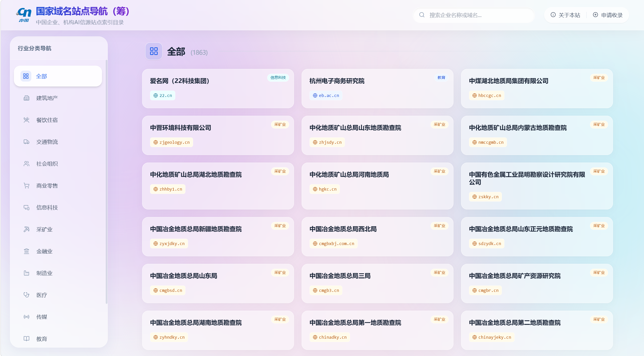
Task: Click the truck icon for 交通物流
Action: pyautogui.click(x=26, y=142)
